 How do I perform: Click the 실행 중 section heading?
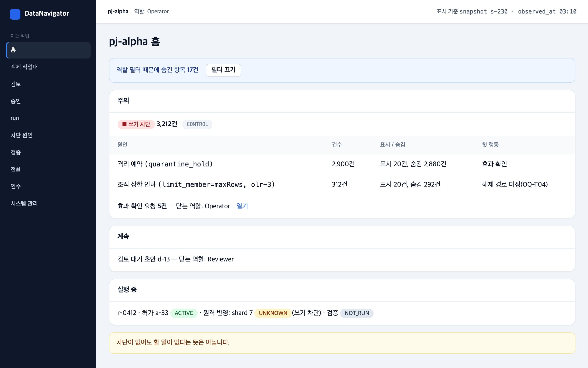(127, 290)
